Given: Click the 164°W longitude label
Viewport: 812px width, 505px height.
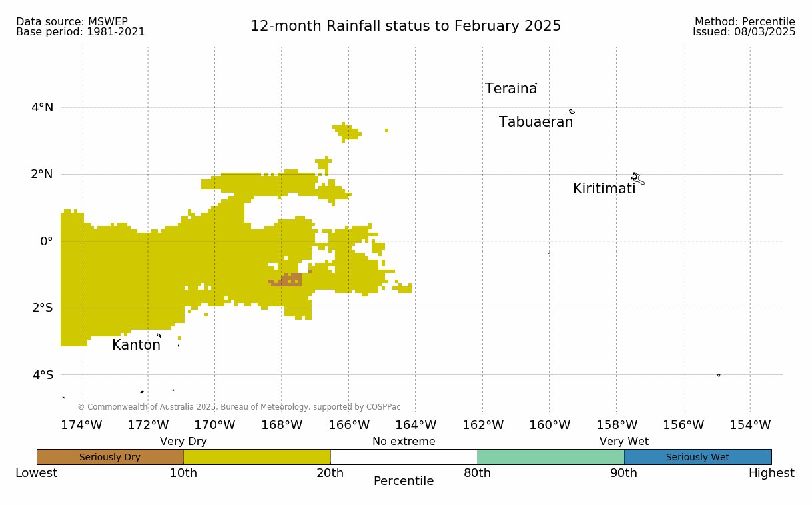Looking at the screenshot, I should (416, 425).
